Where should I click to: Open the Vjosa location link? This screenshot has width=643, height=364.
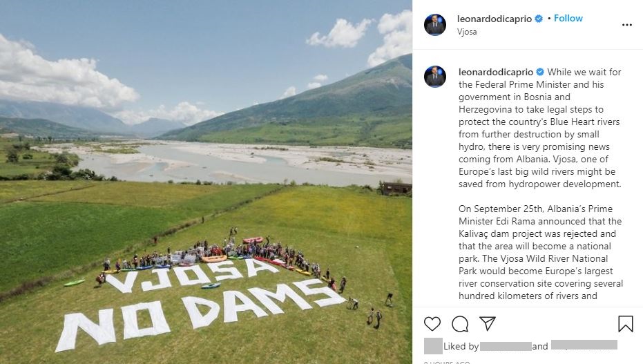coord(467,32)
